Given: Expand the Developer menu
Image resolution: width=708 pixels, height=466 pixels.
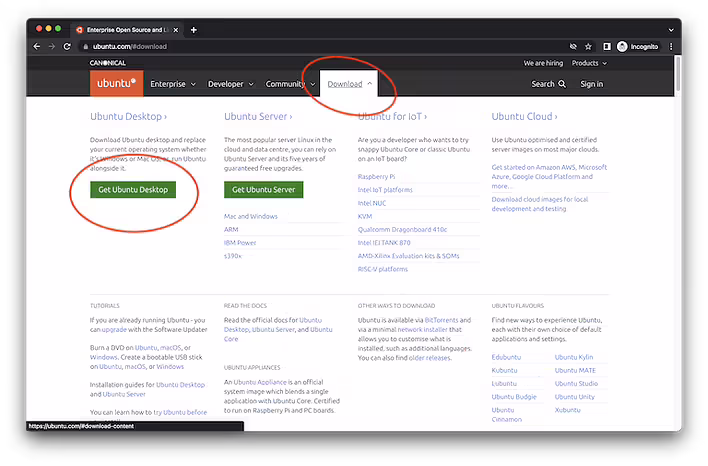Looking at the screenshot, I should coord(231,84).
